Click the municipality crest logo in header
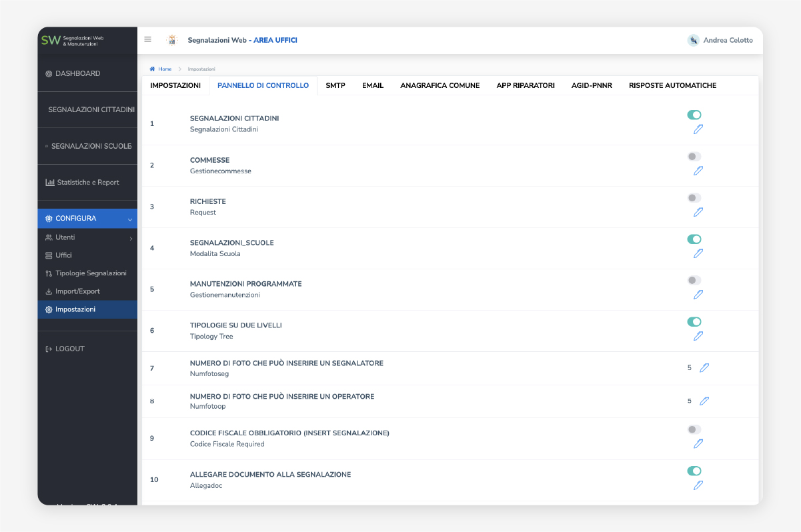The height and width of the screenshot is (532, 801). [x=172, y=40]
